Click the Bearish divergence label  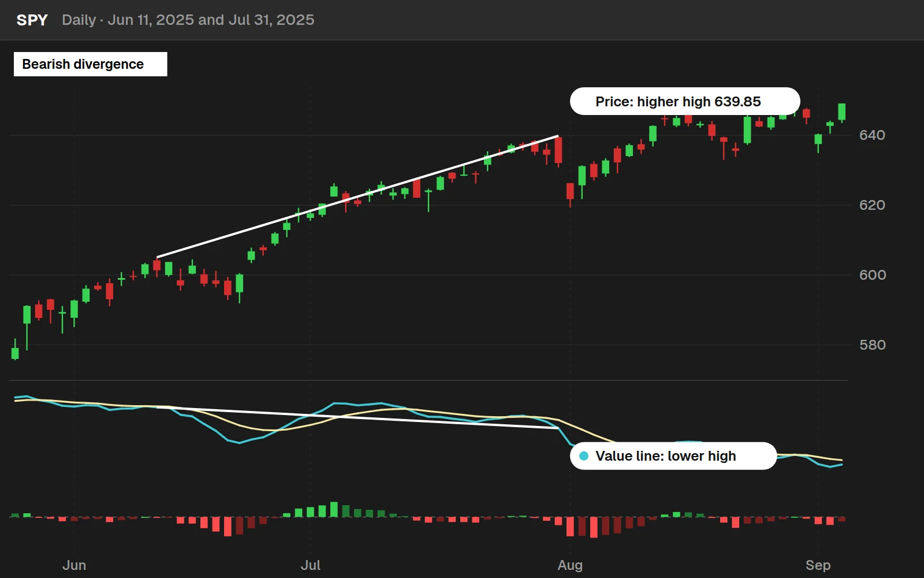pos(90,64)
